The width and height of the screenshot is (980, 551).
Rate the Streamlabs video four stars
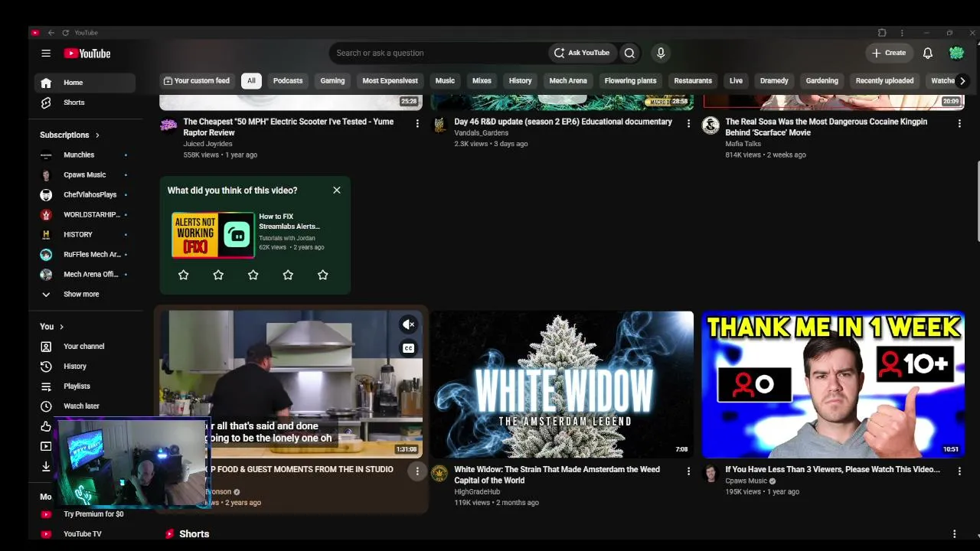(x=288, y=275)
